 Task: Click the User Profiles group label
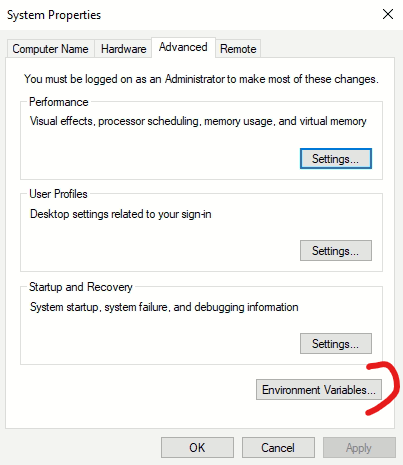(58, 194)
